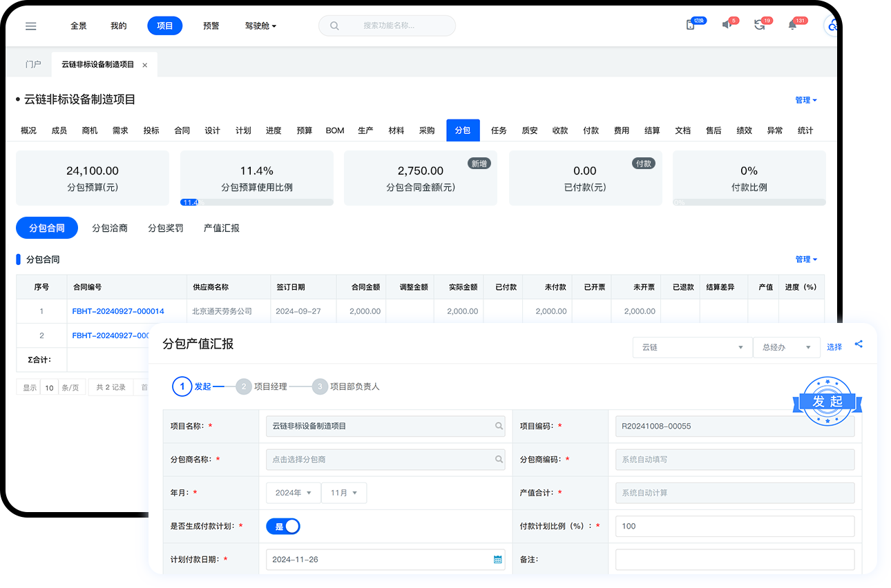Open the hamburger menu icon
This screenshot has width=891, height=588.
(x=30, y=26)
